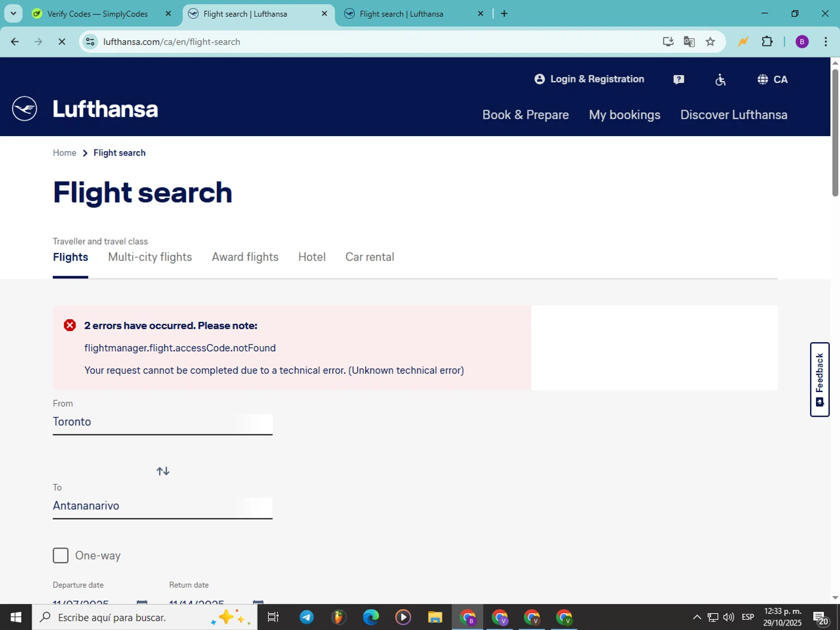Open notification center with 20 badge
The width and height of the screenshot is (840, 630).
821,618
